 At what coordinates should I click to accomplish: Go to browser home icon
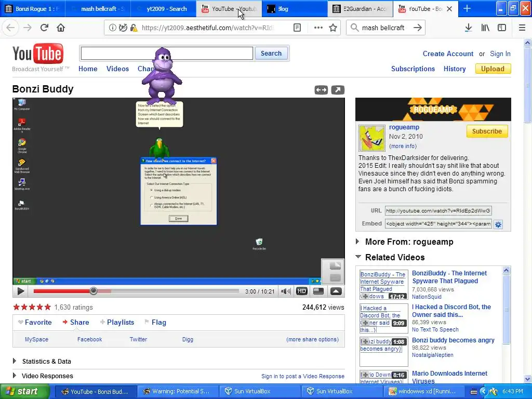pyautogui.click(x=61, y=28)
